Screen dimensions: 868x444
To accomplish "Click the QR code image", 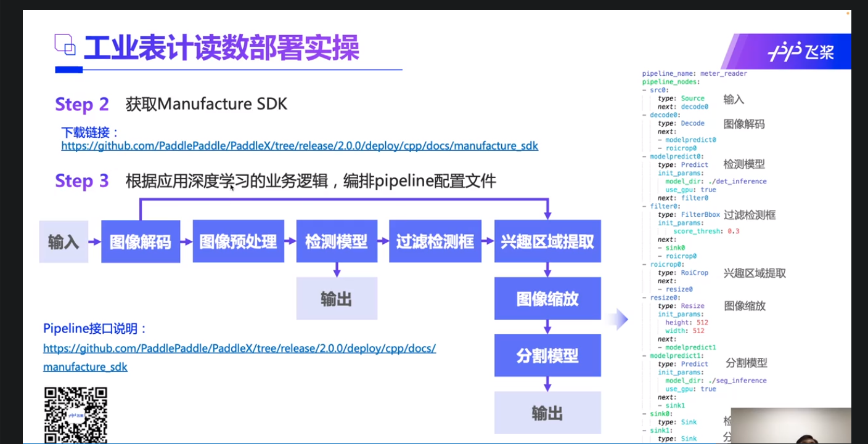I will (76, 414).
